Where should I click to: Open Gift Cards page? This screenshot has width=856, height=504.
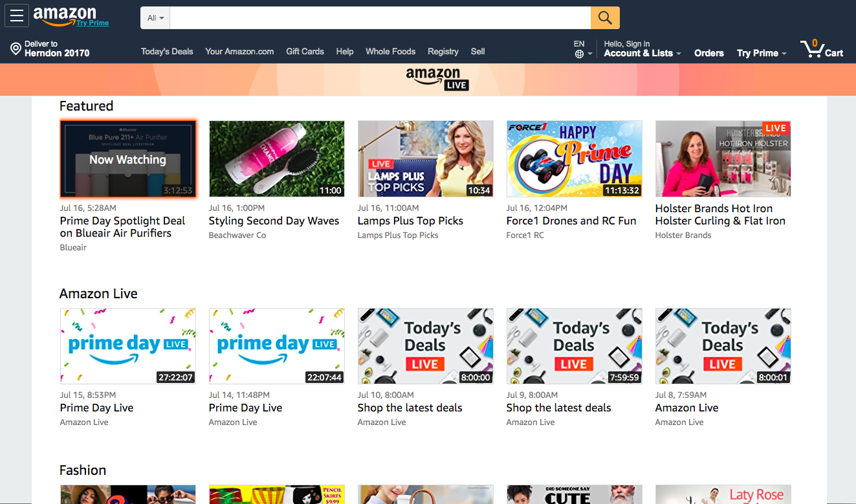point(305,51)
